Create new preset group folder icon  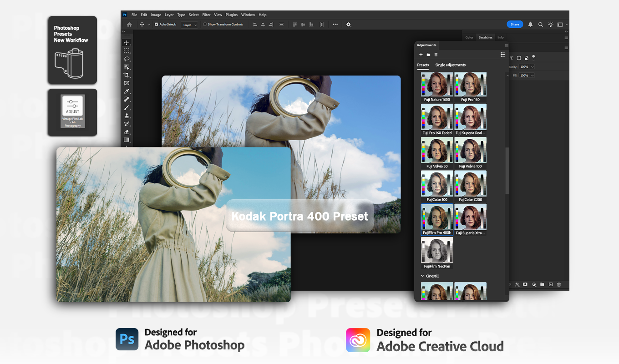(x=428, y=55)
